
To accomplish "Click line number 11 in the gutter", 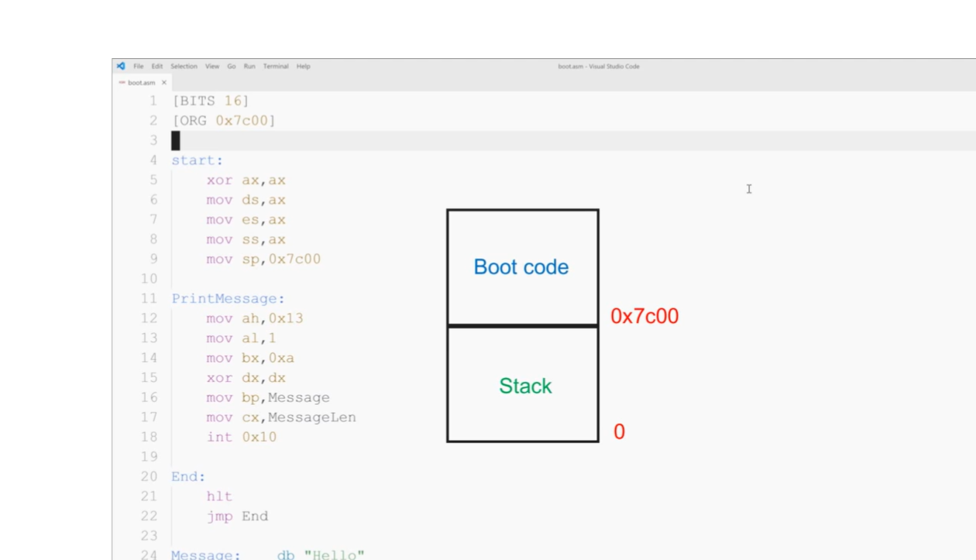I will click(149, 299).
